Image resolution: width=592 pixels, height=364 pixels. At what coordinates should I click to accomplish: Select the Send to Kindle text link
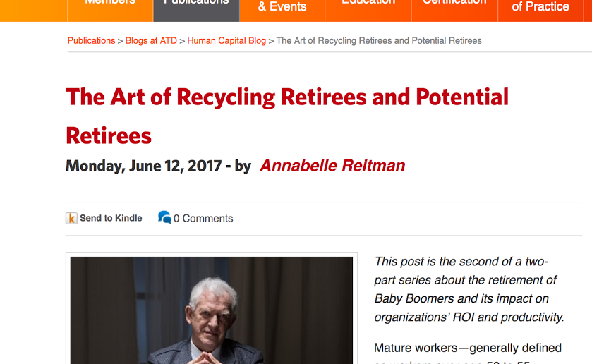[x=111, y=219]
